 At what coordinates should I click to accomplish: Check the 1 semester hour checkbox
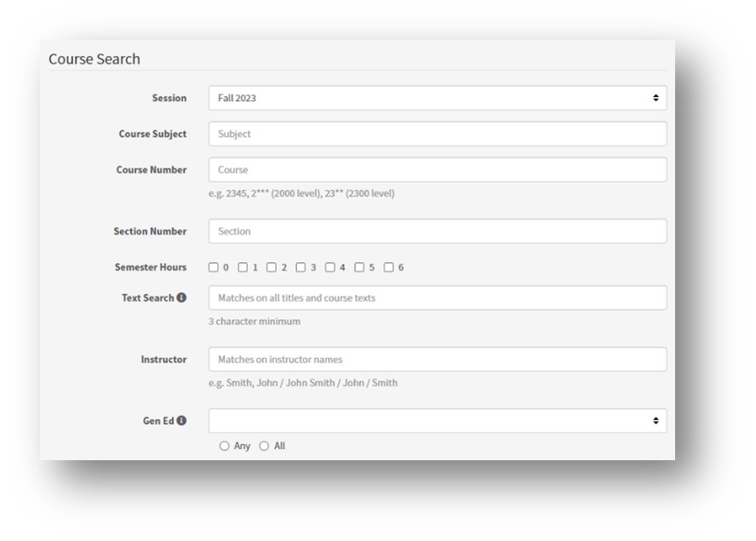(x=243, y=267)
